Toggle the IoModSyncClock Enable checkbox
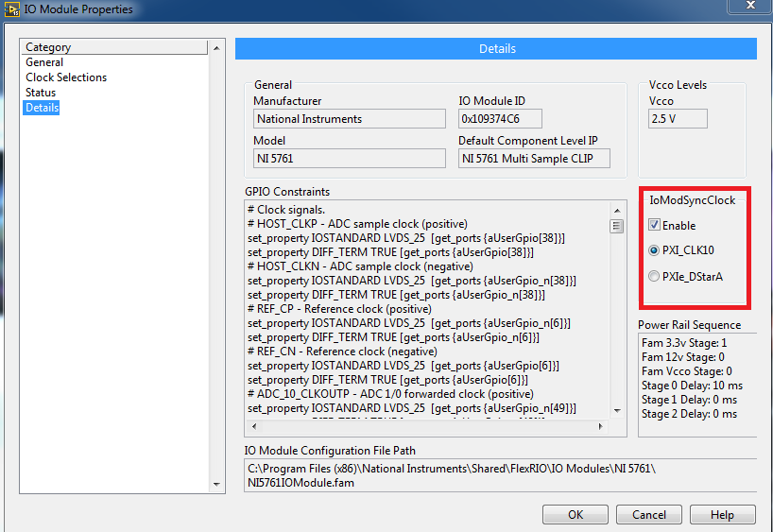 click(x=654, y=225)
